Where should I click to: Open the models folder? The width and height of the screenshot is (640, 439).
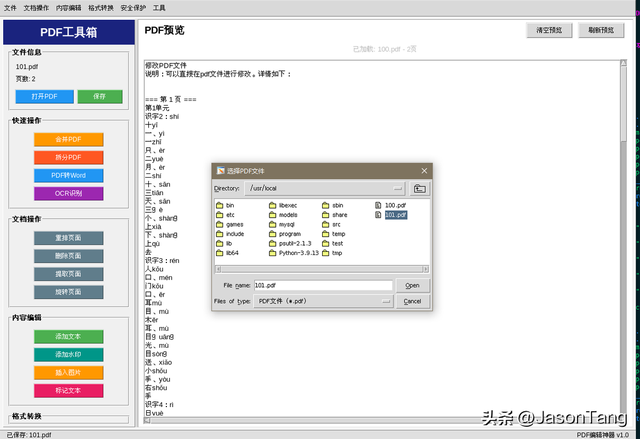click(x=283, y=215)
